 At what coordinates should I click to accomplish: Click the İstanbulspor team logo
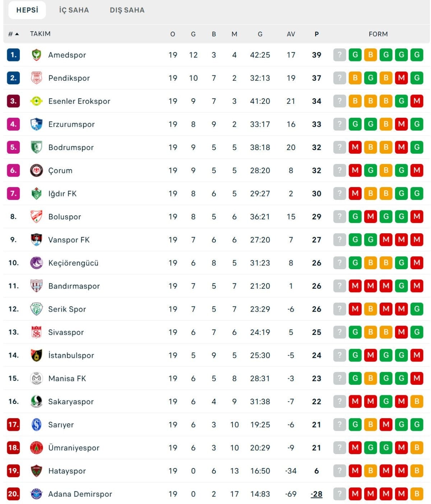pyautogui.click(x=36, y=355)
